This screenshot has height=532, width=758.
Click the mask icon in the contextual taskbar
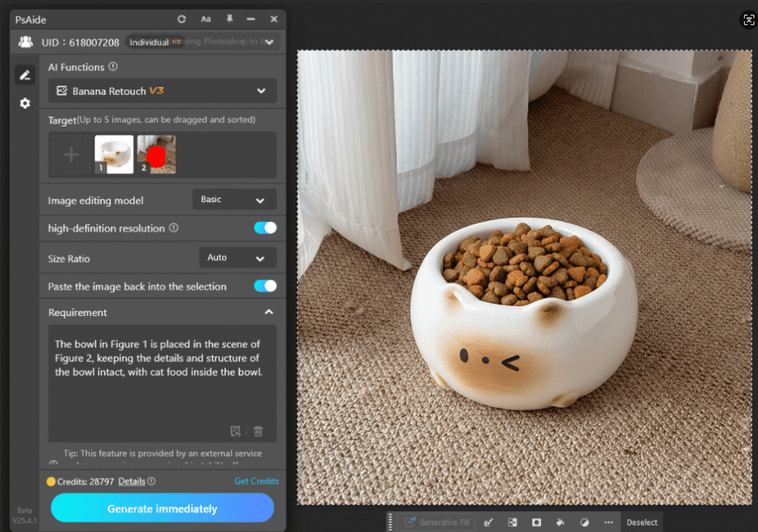(537, 522)
